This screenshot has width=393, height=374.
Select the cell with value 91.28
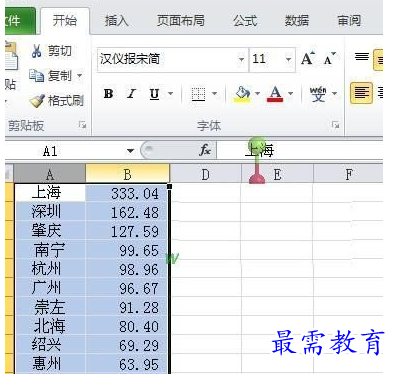127,307
